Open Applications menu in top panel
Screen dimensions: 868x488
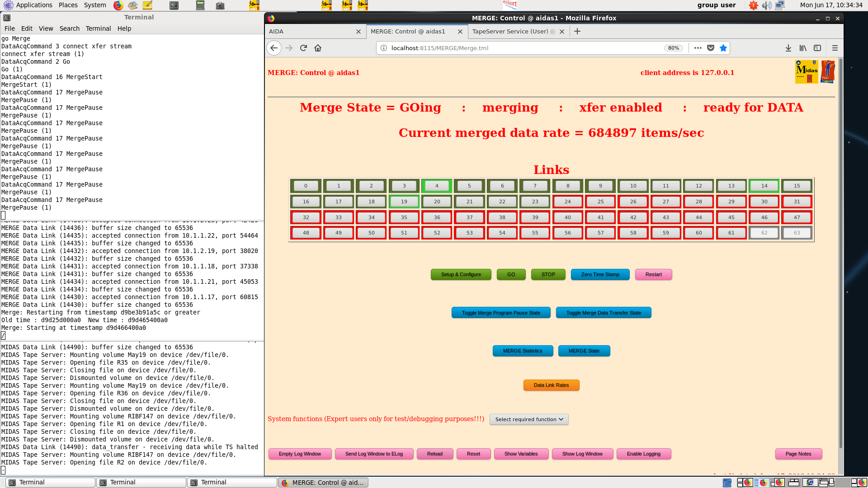pos(34,5)
